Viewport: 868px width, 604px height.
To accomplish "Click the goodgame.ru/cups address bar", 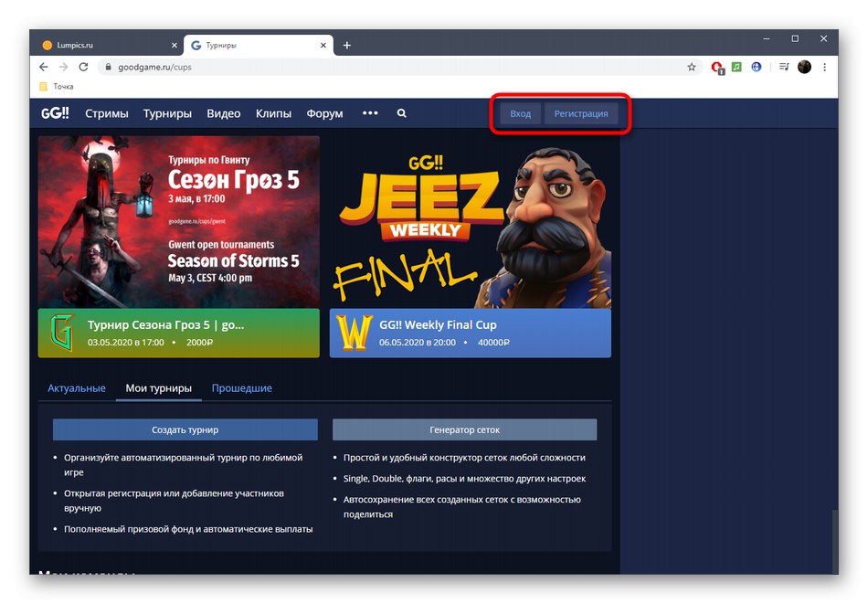I will point(398,67).
